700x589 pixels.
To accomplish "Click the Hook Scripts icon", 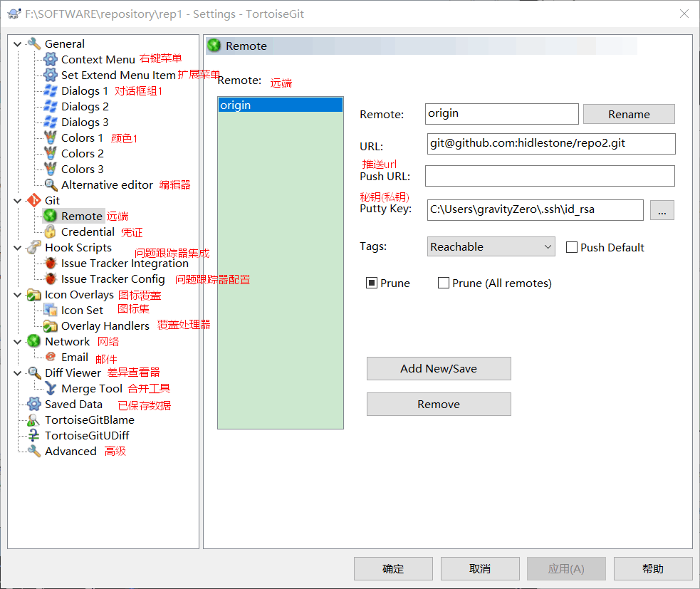I will 34,247.
